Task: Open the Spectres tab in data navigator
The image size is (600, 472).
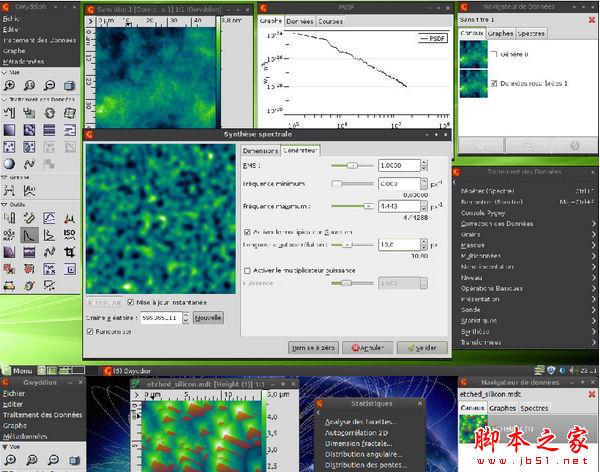Action: [532, 33]
